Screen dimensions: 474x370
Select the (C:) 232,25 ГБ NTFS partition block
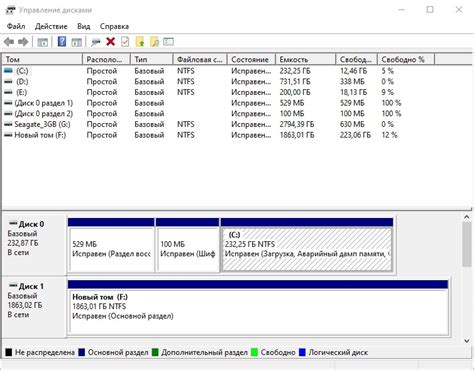[x=307, y=245]
